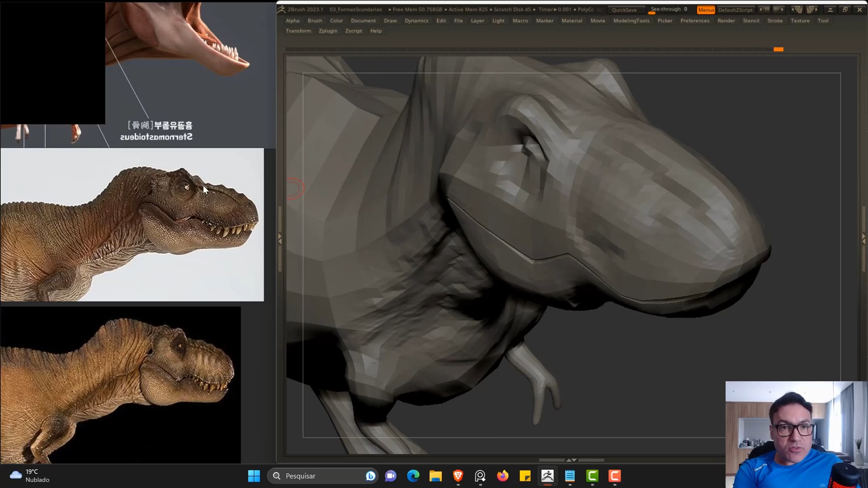Open the Stroke palette menu
Viewport: 868px width, 488px height.
click(774, 21)
